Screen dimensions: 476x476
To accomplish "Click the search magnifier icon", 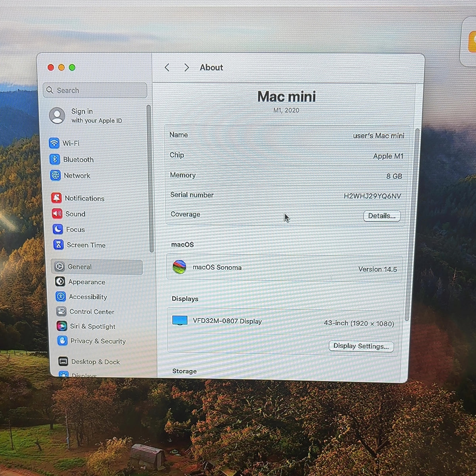I will click(50, 90).
